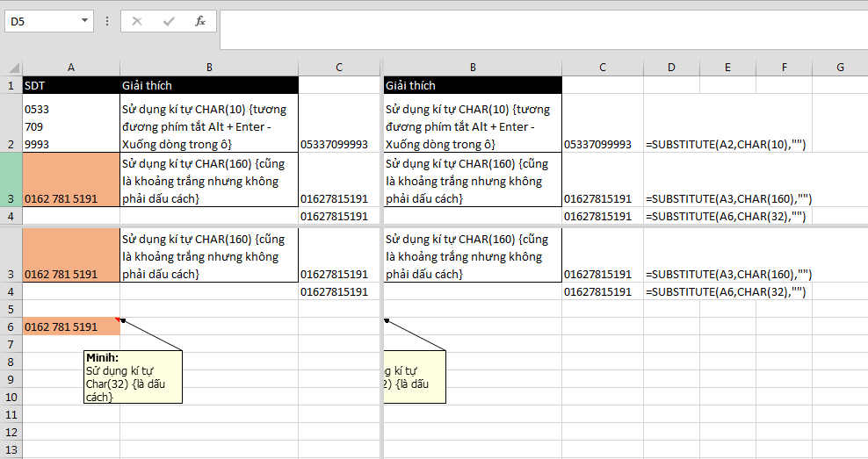Select row 10 header
Viewport: 868px width, 459px height.
click(11, 397)
